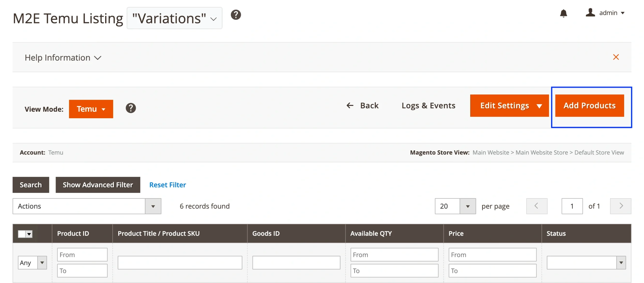Screen dimensions: 644x283
Task: Open the 20 per page selector
Action: point(455,206)
